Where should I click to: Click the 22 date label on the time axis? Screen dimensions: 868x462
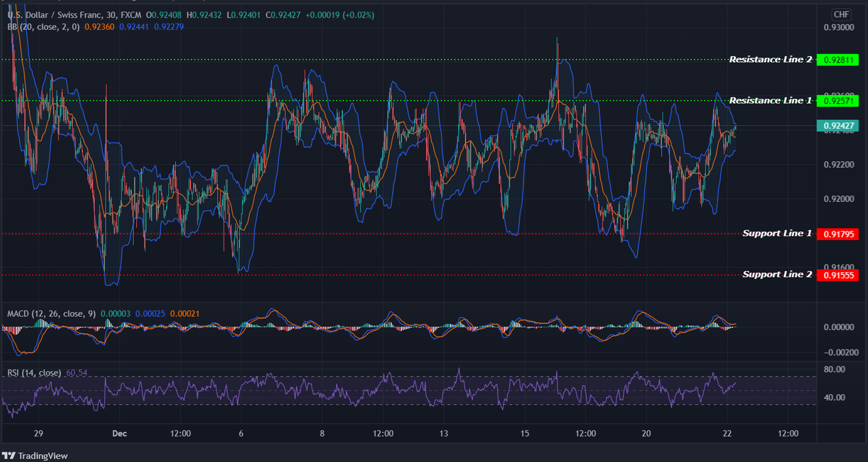coord(727,433)
